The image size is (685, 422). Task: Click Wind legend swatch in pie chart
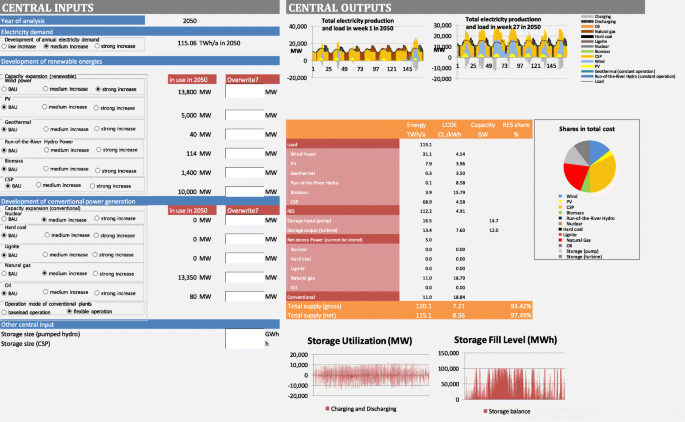tap(560, 197)
